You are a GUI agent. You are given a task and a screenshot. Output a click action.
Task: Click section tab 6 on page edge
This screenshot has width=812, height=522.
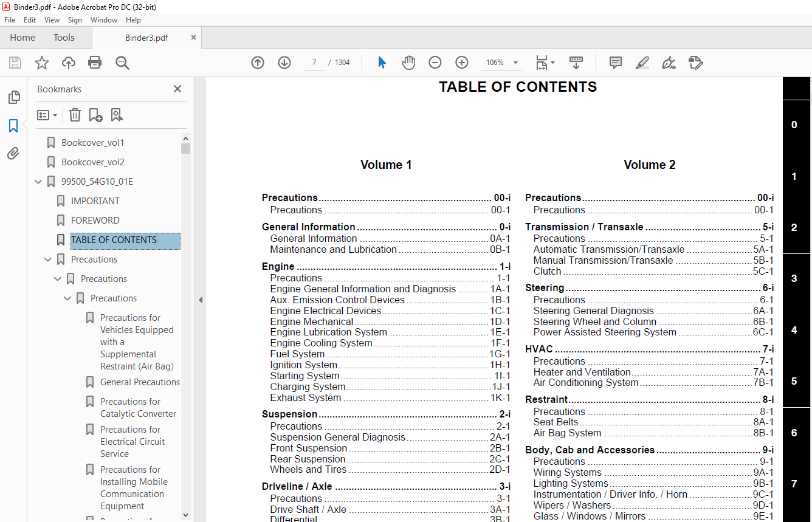(794, 433)
